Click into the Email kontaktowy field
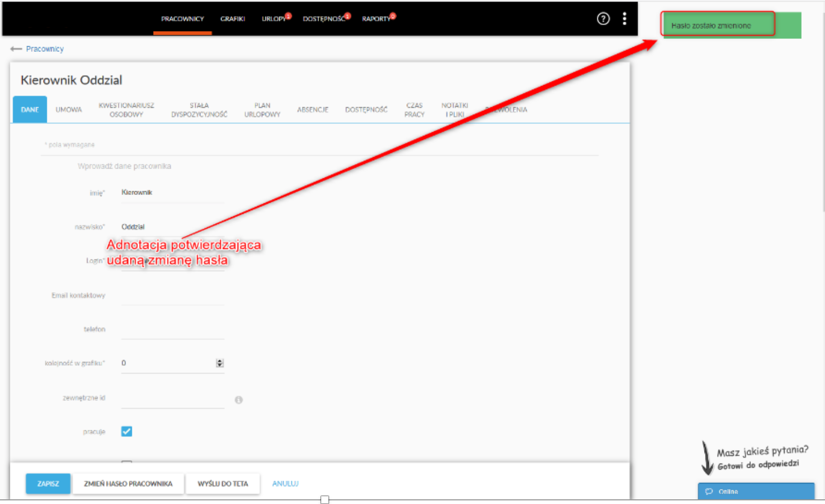 point(172,295)
